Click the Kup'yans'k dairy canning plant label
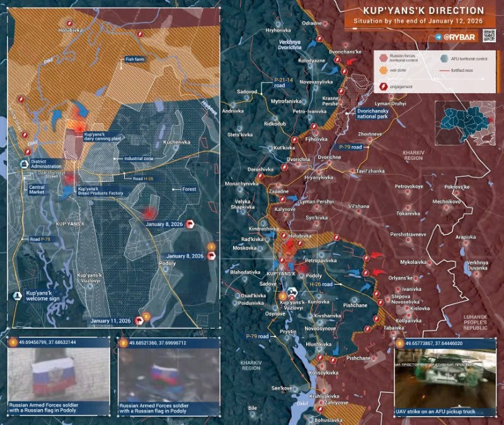This screenshot has width=504, height=425. point(101,137)
